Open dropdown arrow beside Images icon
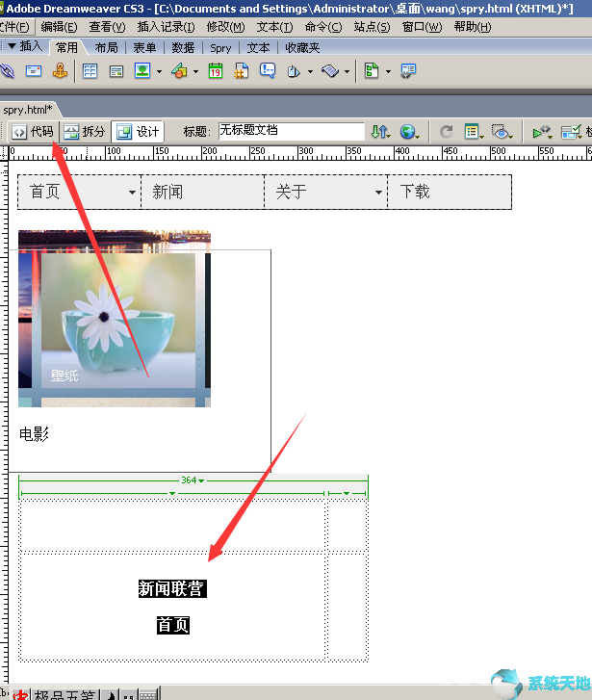Image resolution: width=592 pixels, height=700 pixels. point(160,71)
